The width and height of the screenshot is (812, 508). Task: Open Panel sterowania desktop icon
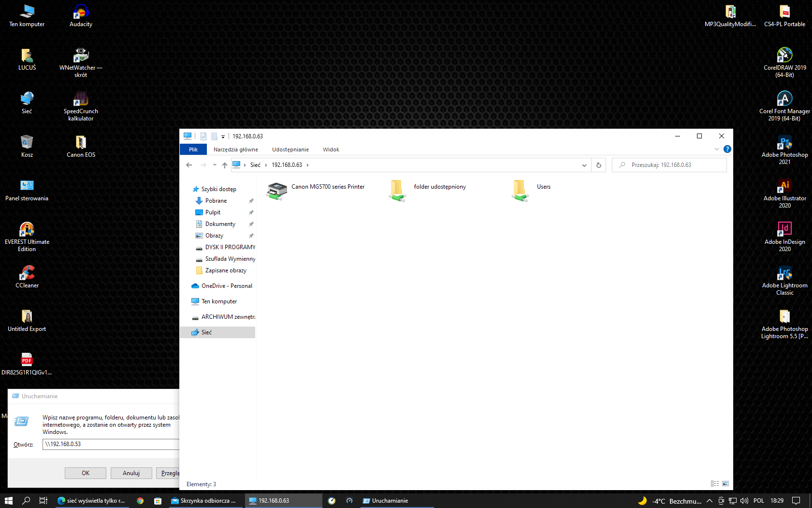[x=27, y=190]
